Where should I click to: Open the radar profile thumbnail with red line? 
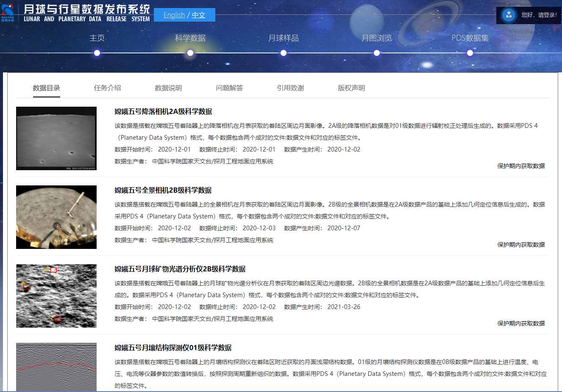coord(56,367)
